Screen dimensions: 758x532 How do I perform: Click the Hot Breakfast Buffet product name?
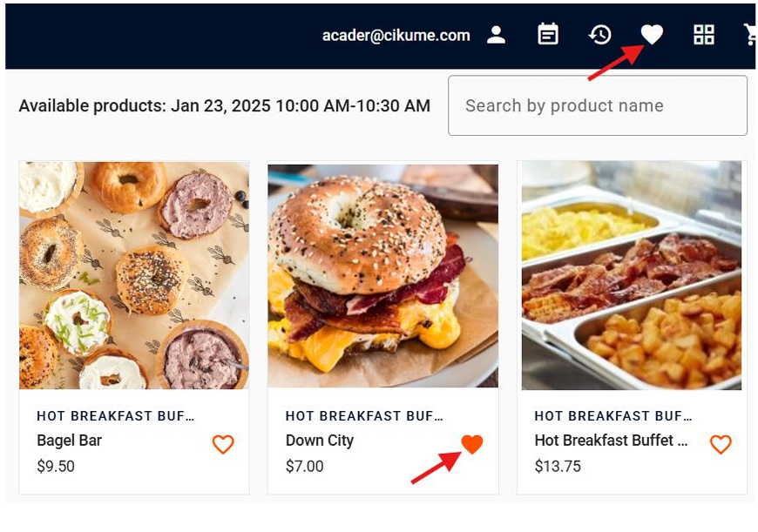(x=610, y=441)
